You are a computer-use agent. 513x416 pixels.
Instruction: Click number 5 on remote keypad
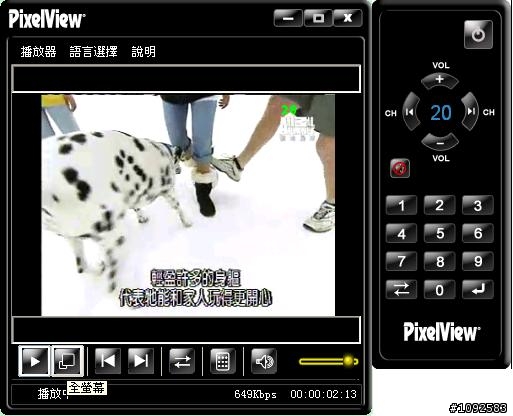[440, 233]
